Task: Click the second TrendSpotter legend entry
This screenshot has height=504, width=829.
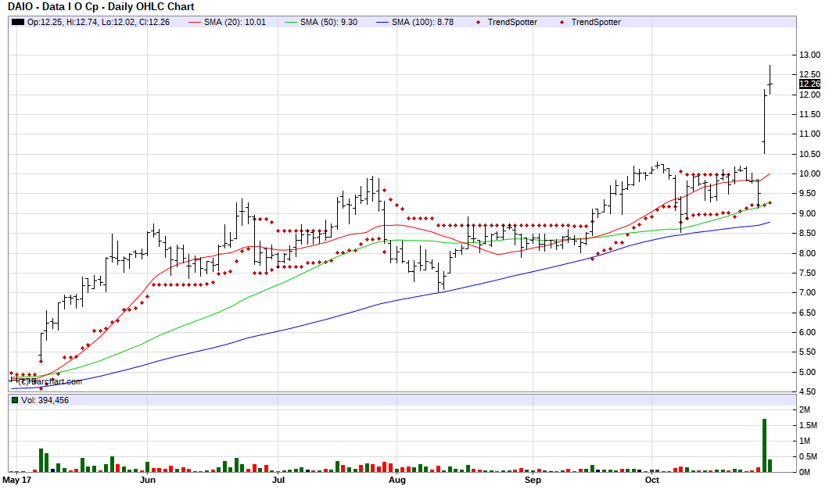Action: pos(590,22)
